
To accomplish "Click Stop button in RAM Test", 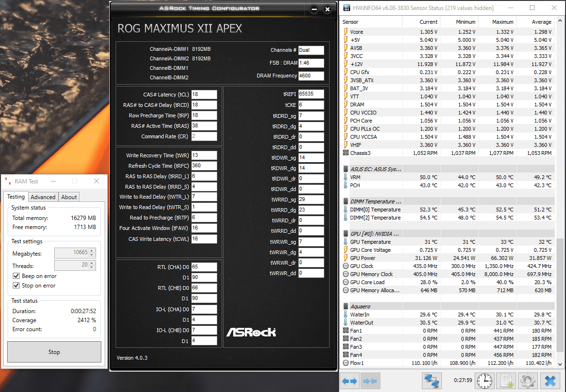I will 54,352.
